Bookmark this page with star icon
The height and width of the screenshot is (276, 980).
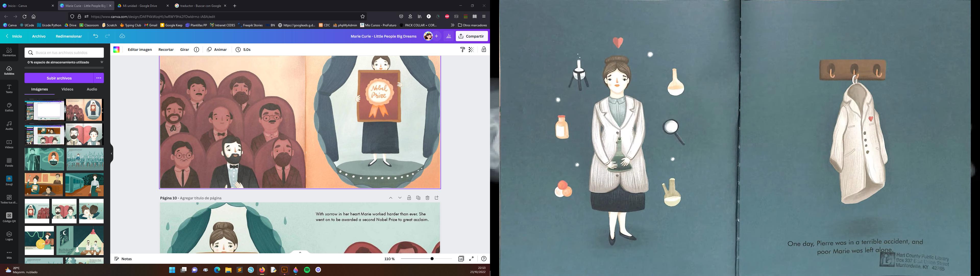(x=363, y=16)
